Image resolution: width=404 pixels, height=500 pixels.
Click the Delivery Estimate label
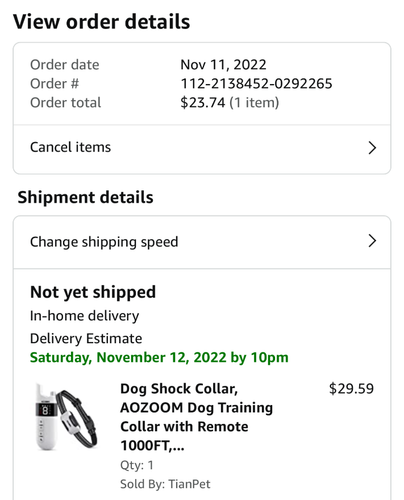pos(86,339)
